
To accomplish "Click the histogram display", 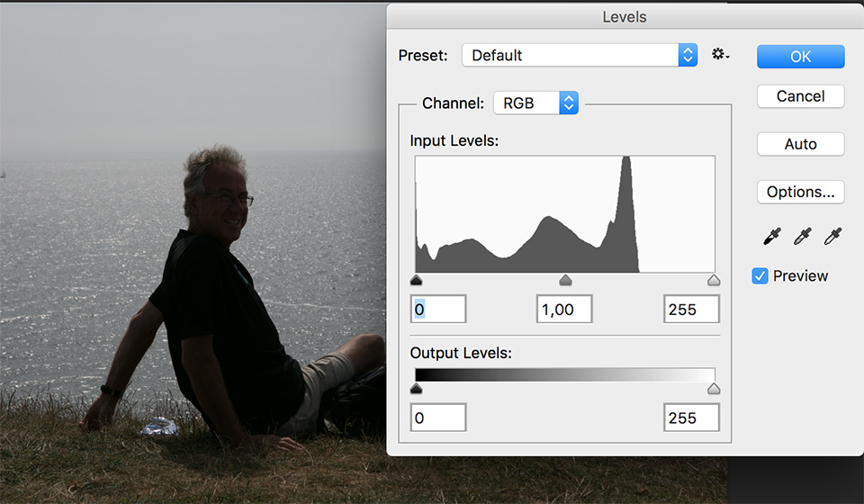I will [x=565, y=214].
